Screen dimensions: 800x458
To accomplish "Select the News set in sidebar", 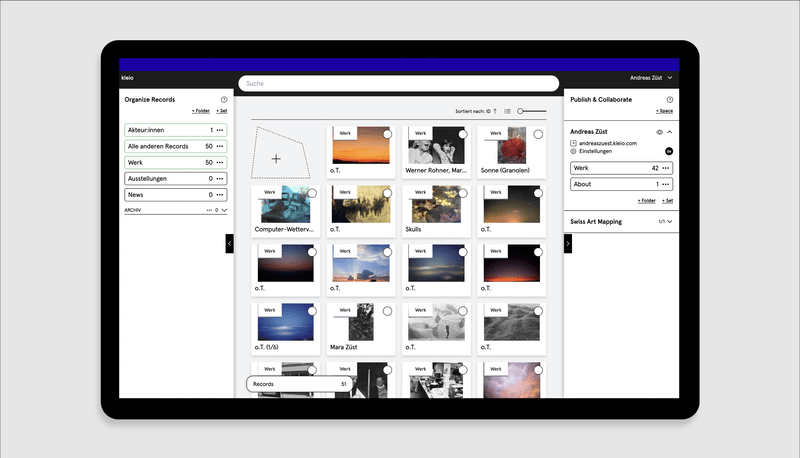I will tap(165, 195).
